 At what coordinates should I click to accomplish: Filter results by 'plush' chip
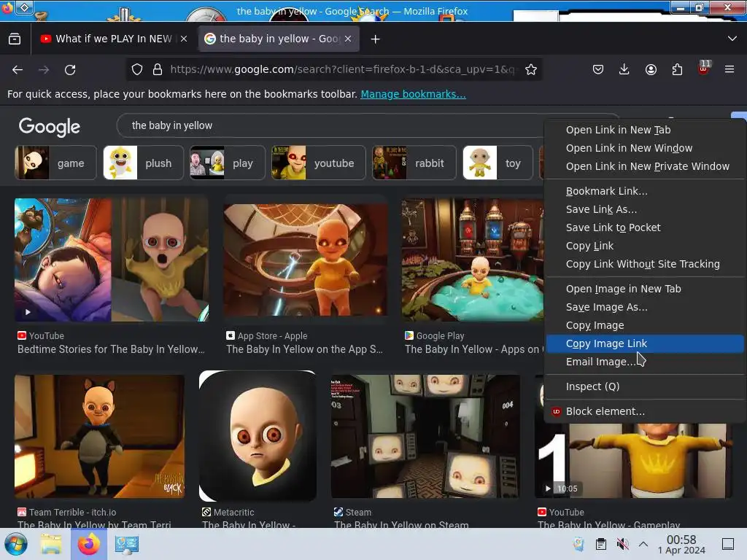pos(144,163)
